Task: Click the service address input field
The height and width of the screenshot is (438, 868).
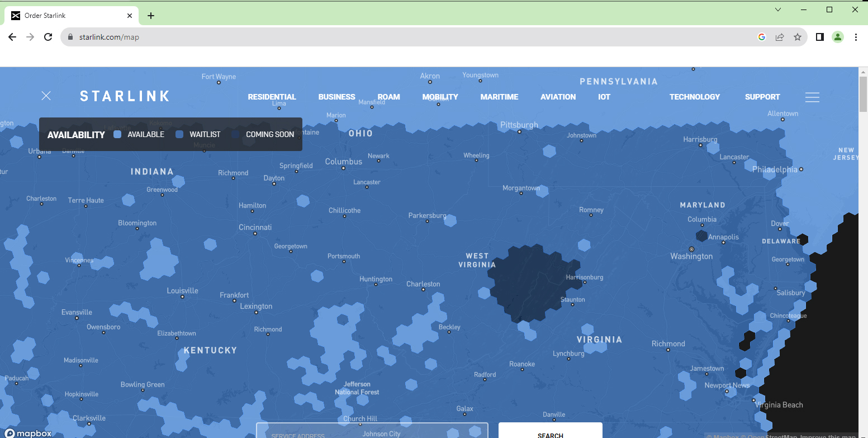Action: (x=372, y=430)
